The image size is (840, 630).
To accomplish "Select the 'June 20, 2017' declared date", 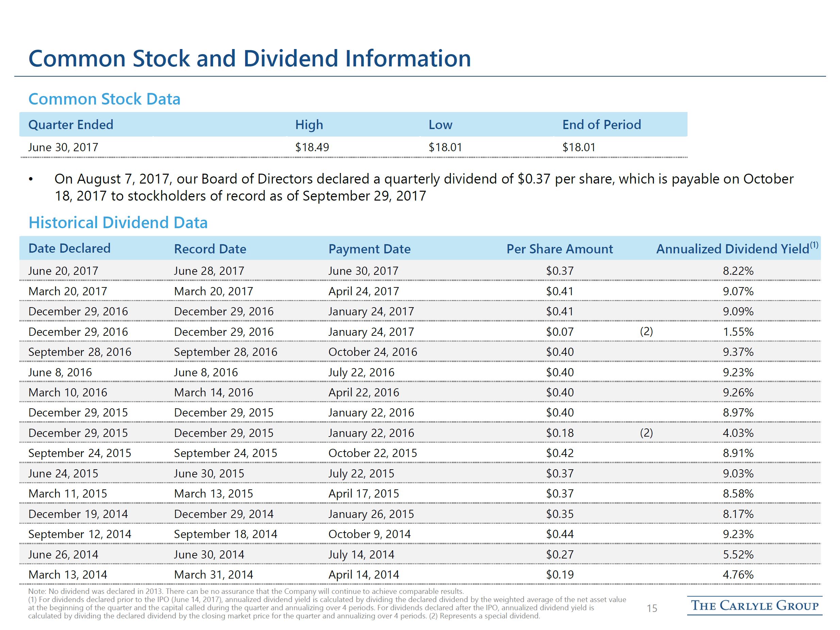I will click(x=63, y=271).
